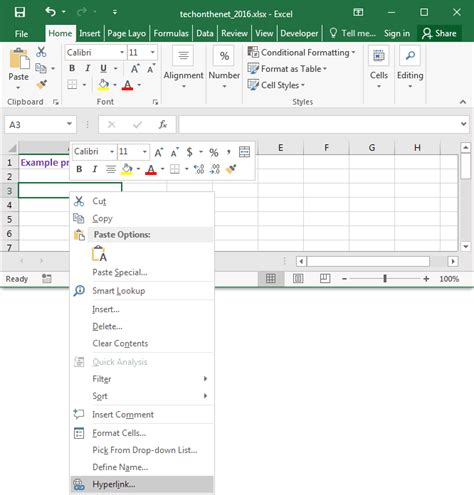Open the Cells group button
The height and width of the screenshot is (495, 474).
379,67
